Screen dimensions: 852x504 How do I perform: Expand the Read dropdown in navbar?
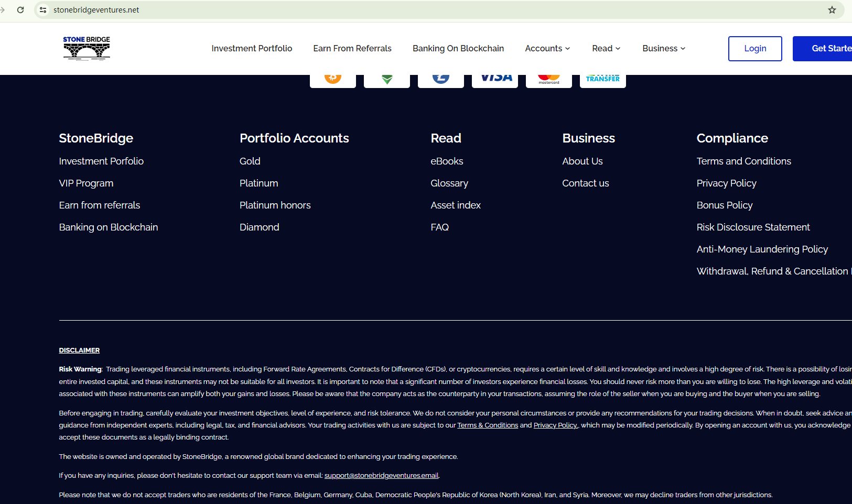pos(606,48)
